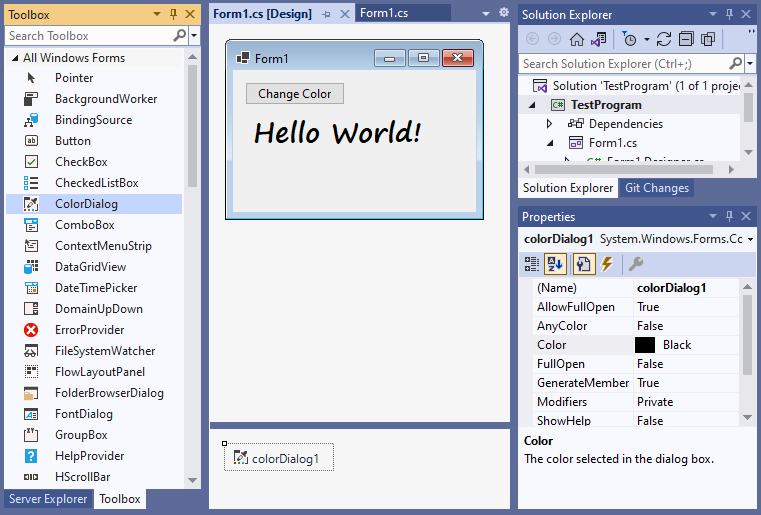Select the Solution Explorer bottom tab
The image size is (761, 515).
pos(567,188)
